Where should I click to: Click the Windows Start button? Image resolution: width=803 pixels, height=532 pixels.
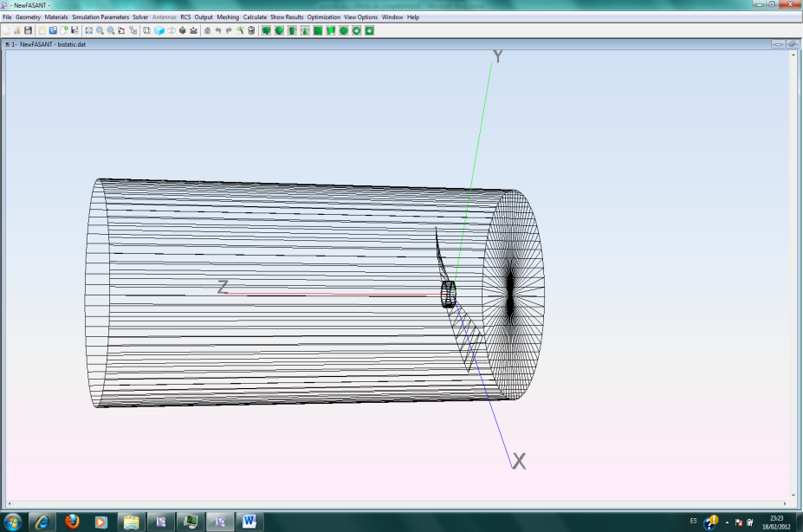12,522
